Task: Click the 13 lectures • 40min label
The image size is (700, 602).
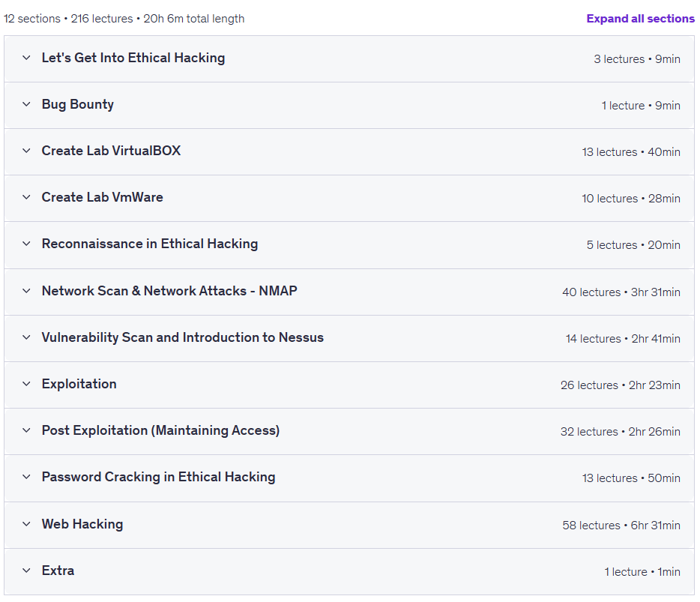Action: point(631,152)
